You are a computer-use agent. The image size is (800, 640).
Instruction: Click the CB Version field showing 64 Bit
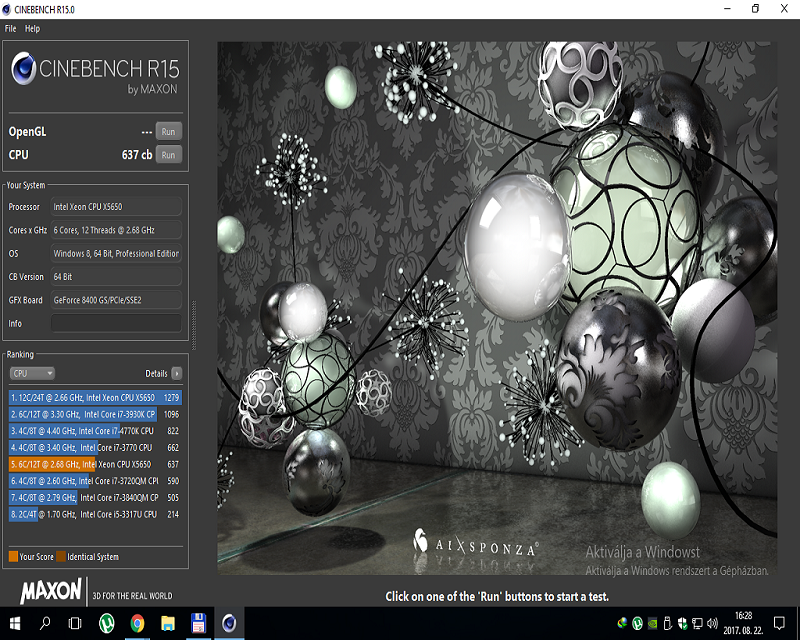click(x=116, y=277)
